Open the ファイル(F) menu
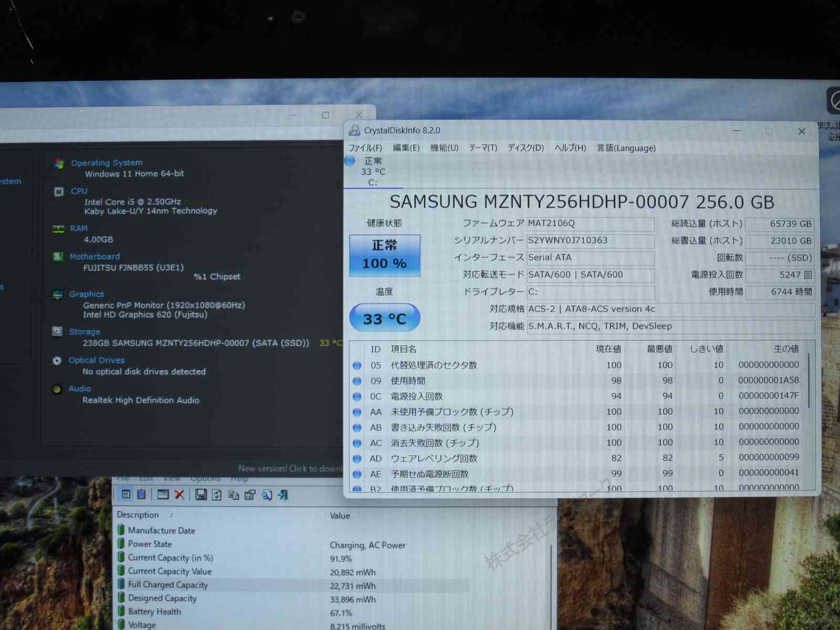 coord(365,148)
